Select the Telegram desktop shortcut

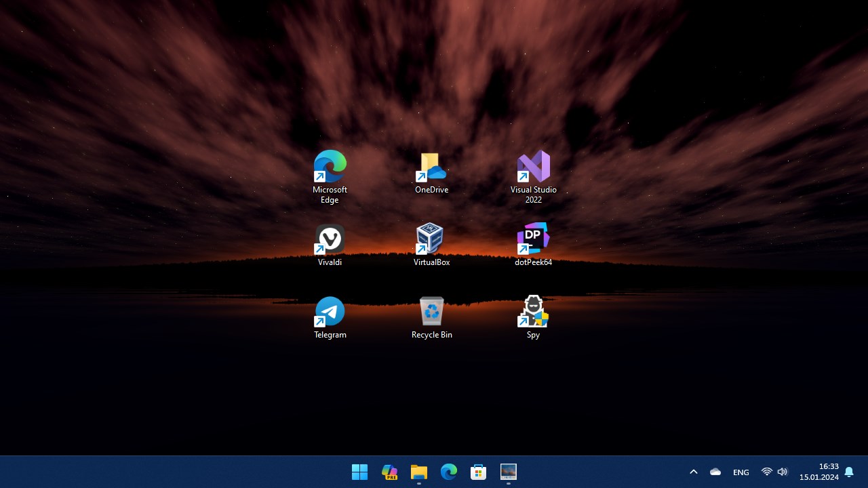(x=330, y=317)
